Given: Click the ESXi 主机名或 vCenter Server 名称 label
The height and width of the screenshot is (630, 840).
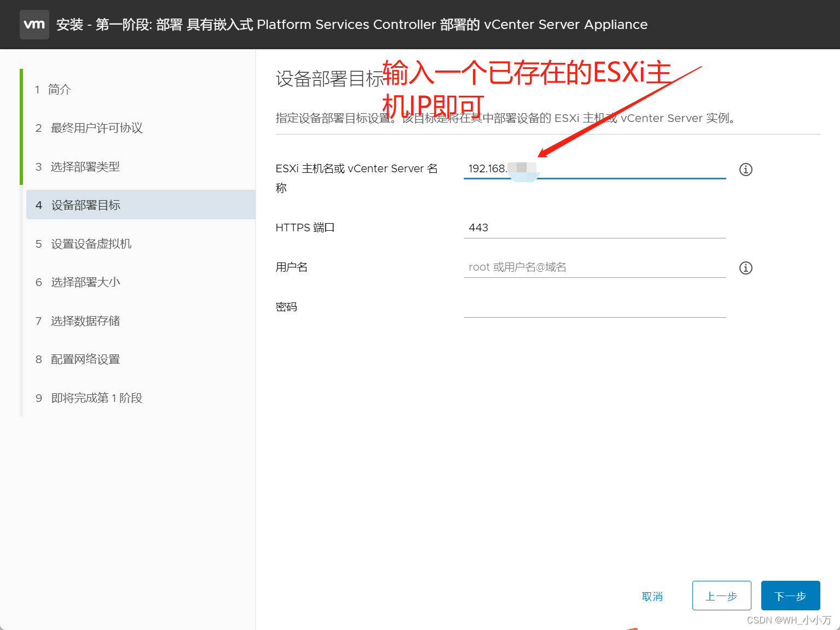Looking at the screenshot, I should point(357,178).
